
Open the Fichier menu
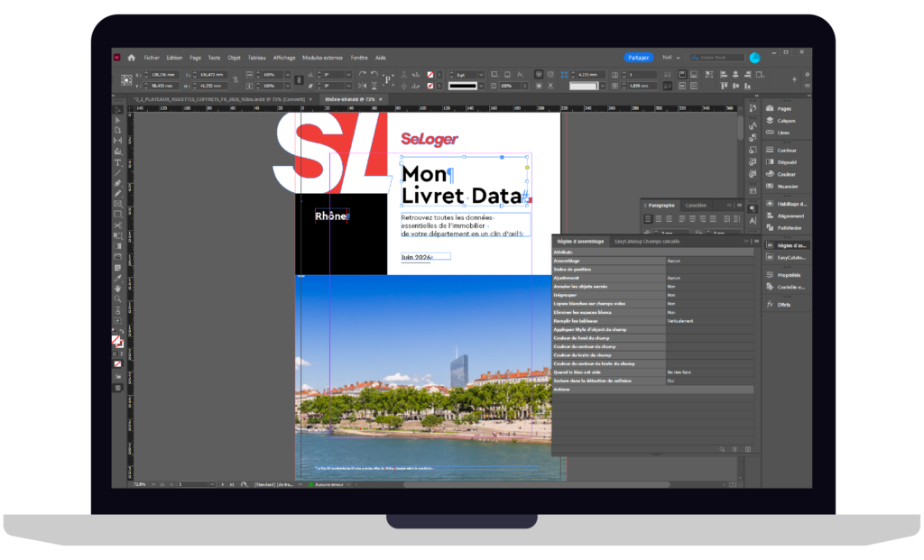point(152,58)
